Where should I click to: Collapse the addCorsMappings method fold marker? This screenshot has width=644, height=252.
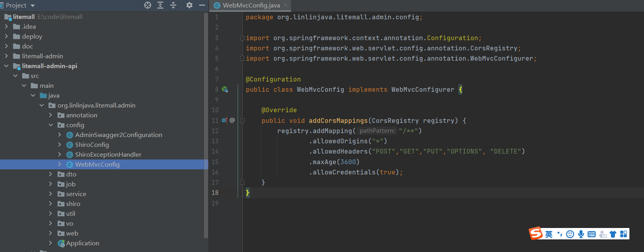242,121
